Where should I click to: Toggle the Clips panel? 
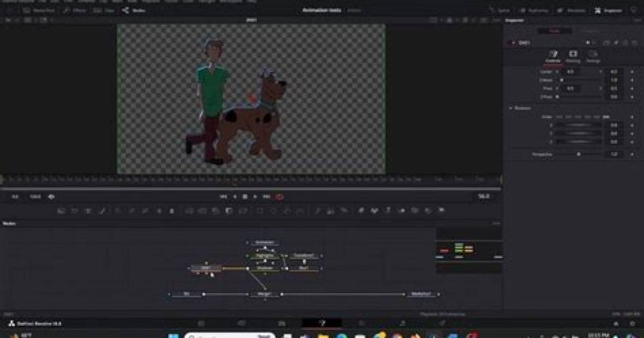pyautogui.click(x=104, y=10)
